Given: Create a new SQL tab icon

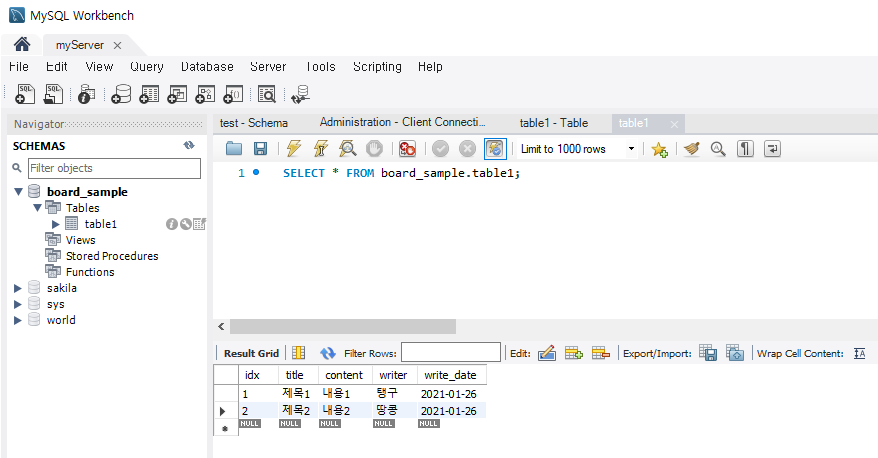Looking at the screenshot, I should pos(25,94).
